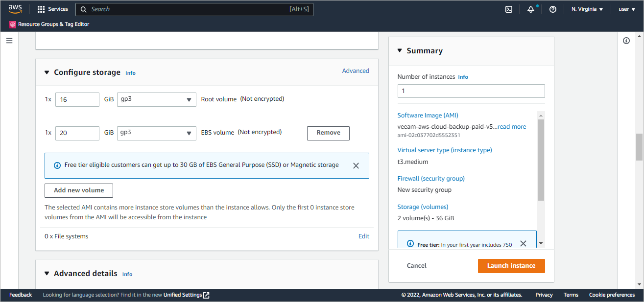Collapse the Configure storage section
The image size is (644, 302).
[47, 72]
